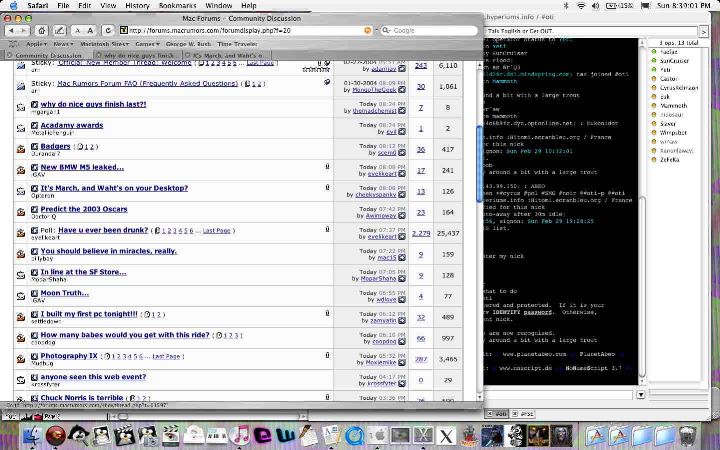Go to last post by themadchemist icon
Image resolution: width=720 pixels, height=450 pixels.
pyautogui.click(x=402, y=111)
